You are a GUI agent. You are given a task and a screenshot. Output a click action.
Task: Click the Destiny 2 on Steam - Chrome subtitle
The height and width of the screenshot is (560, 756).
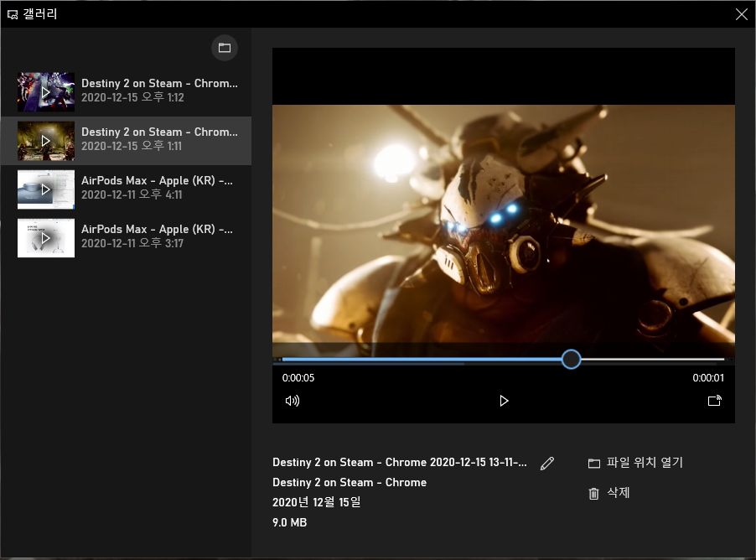[350, 482]
